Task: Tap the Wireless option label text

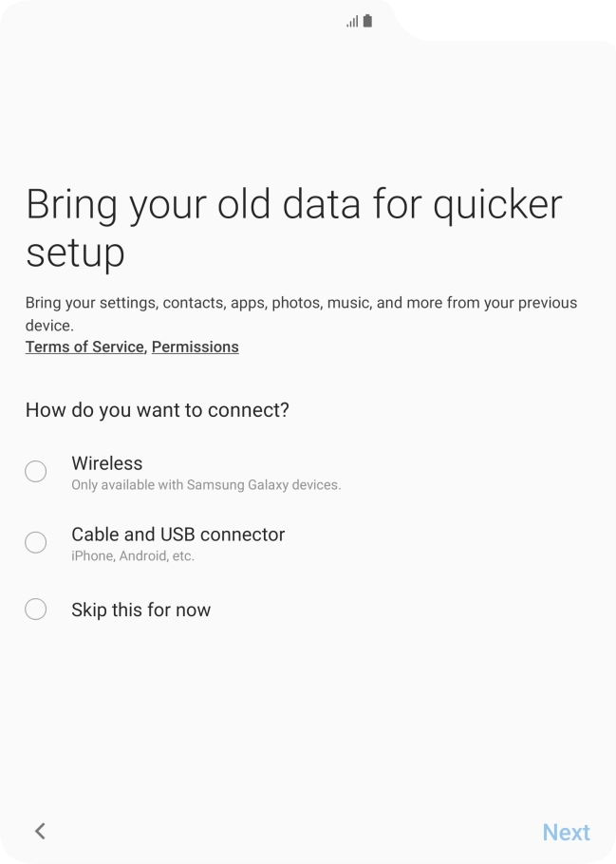Action: (x=107, y=463)
